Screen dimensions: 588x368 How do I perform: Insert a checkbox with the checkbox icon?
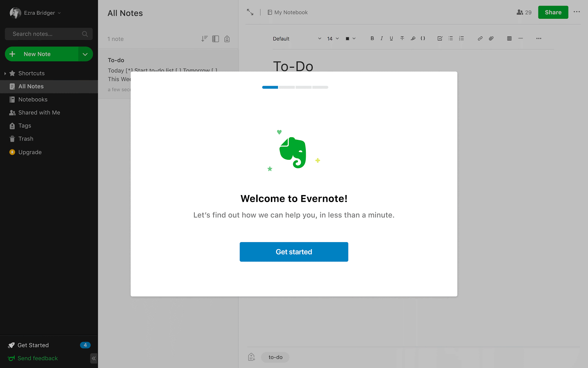tap(440, 38)
